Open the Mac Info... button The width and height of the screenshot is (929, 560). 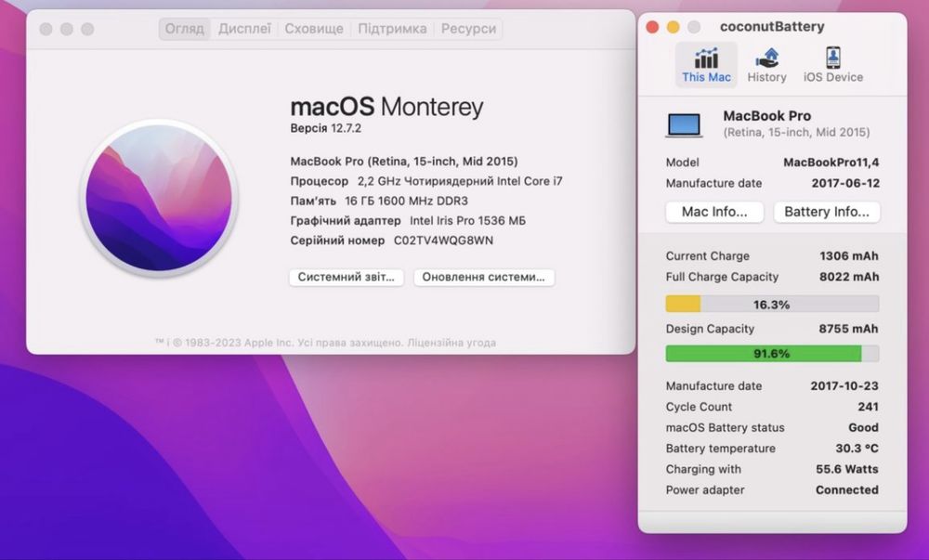point(714,212)
